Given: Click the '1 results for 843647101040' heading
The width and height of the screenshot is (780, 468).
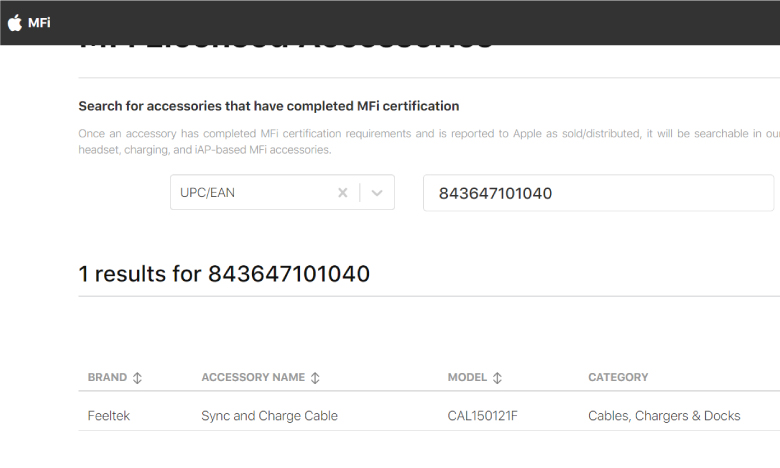Looking at the screenshot, I should pos(224,274).
